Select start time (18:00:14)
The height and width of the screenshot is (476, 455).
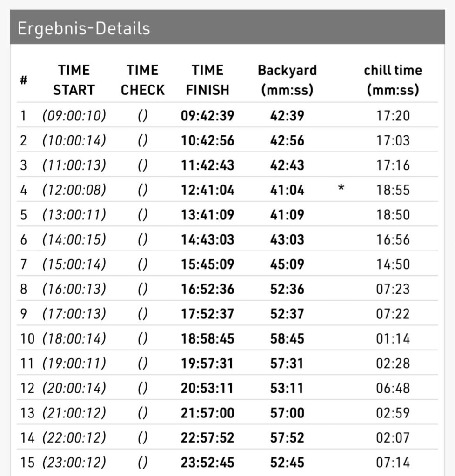(x=74, y=338)
